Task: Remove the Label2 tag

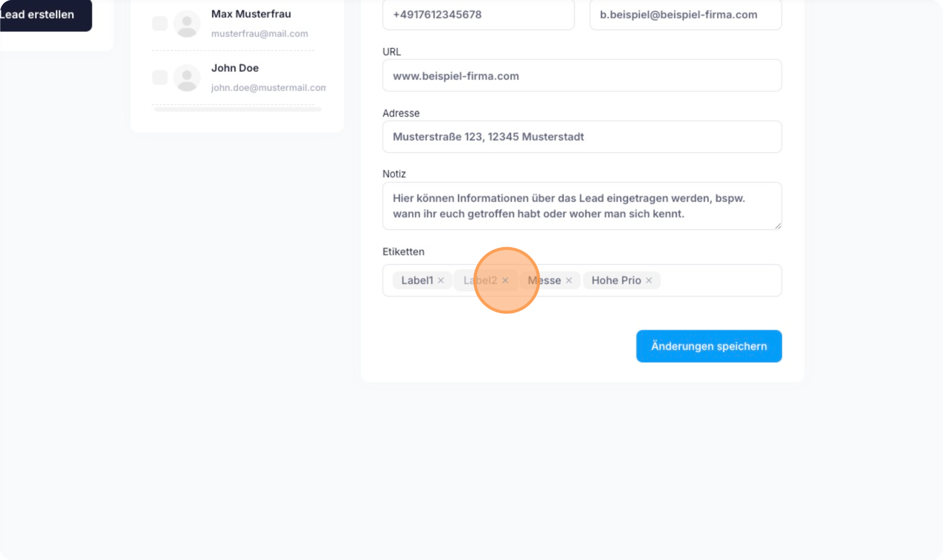Action: tap(505, 280)
